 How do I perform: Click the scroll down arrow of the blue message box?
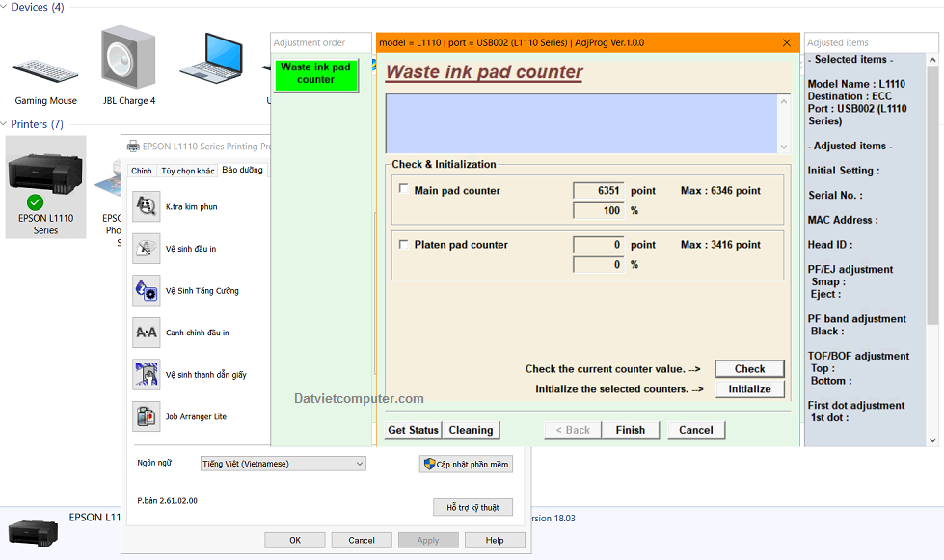[784, 147]
